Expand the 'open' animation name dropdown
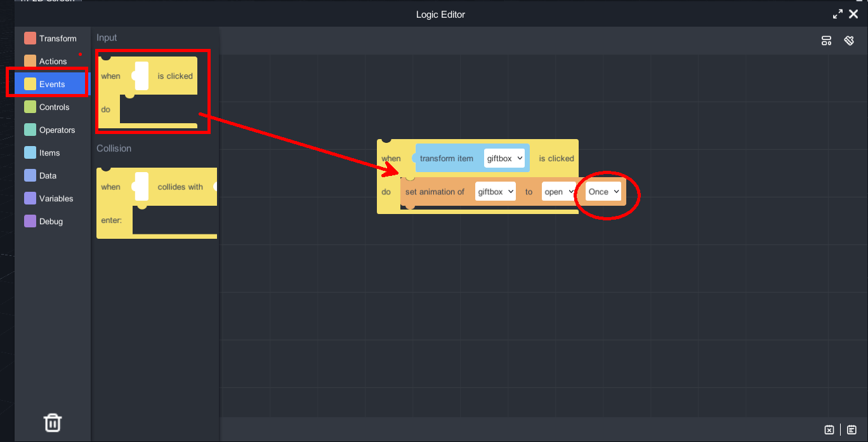This screenshot has width=868, height=442. (x=559, y=192)
